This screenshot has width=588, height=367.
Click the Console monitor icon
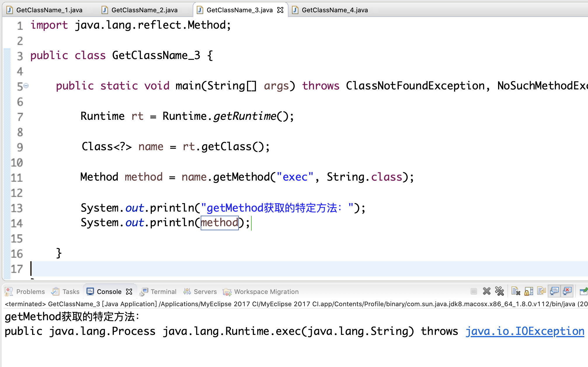[x=90, y=292]
